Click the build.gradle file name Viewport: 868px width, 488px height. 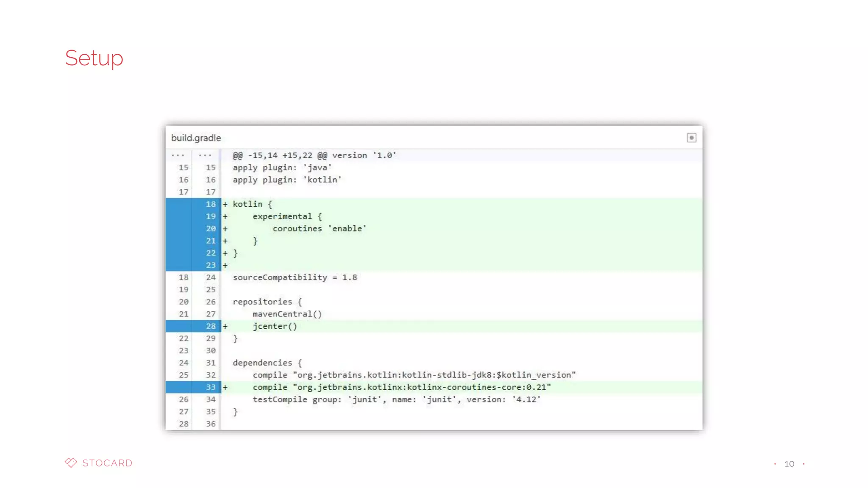196,138
